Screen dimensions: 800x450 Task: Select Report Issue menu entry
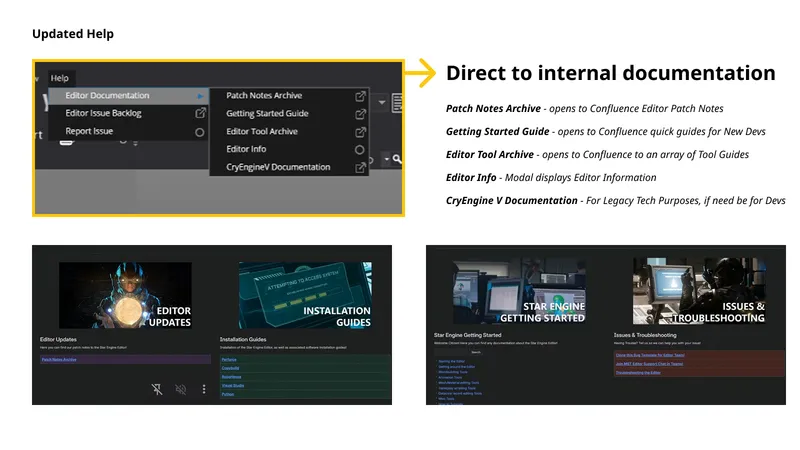tap(129, 132)
